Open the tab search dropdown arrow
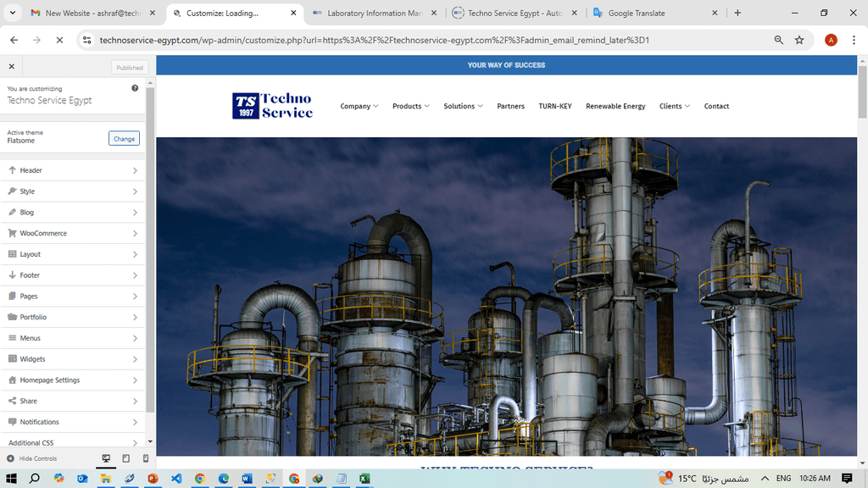Image resolution: width=868 pixels, height=488 pixels. click(12, 13)
